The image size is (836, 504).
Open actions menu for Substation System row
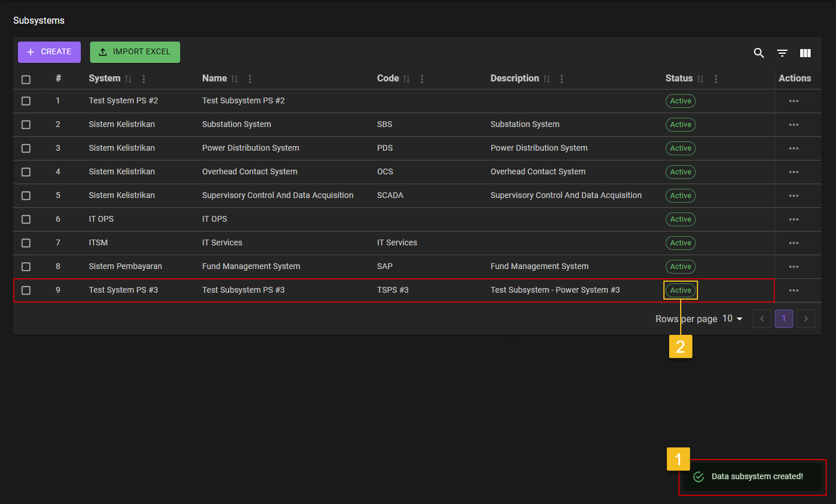tap(794, 125)
